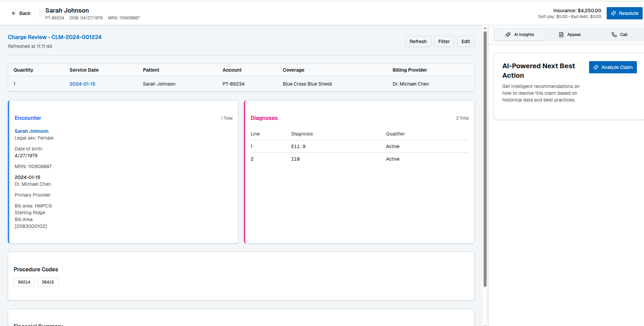The width and height of the screenshot is (644, 326).
Task: Click the Encounter card heading
Action: pos(28,118)
